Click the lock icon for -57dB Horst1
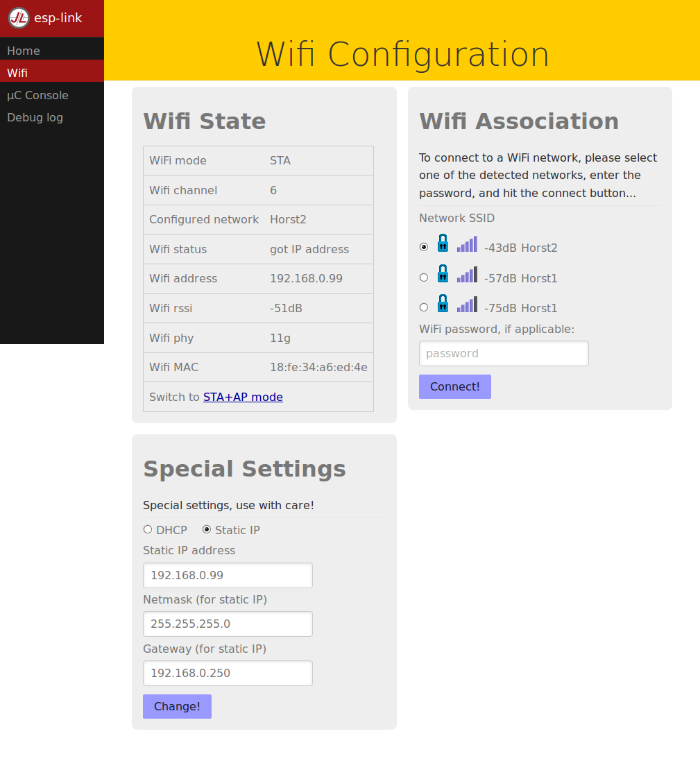Viewport: 700px width, 770px height. click(x=443, y=273)
